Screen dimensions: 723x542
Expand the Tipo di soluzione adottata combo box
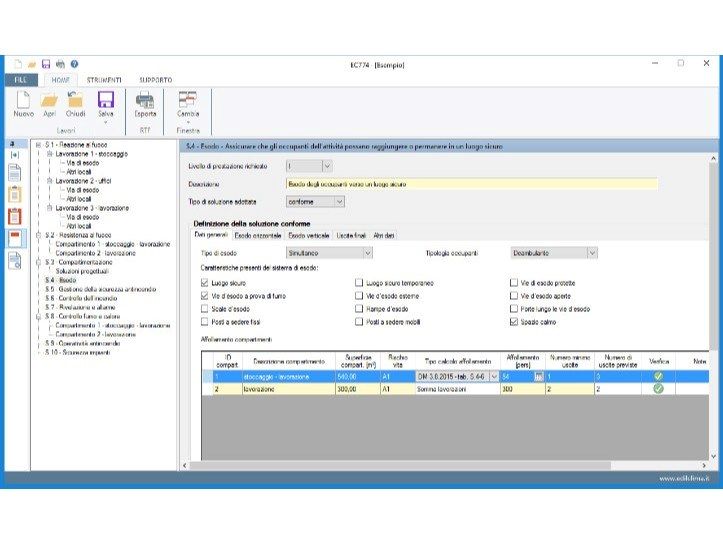click(x=315, y=202)
